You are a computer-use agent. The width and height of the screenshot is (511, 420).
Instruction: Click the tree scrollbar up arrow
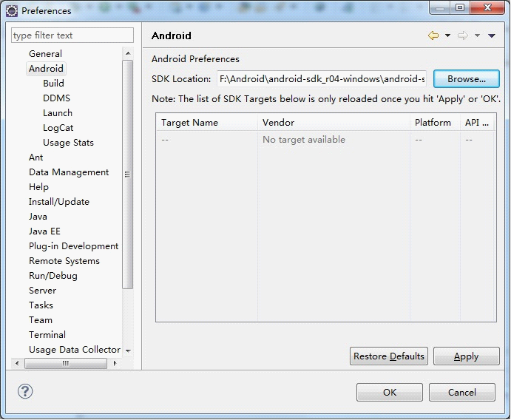coord(128,53)
